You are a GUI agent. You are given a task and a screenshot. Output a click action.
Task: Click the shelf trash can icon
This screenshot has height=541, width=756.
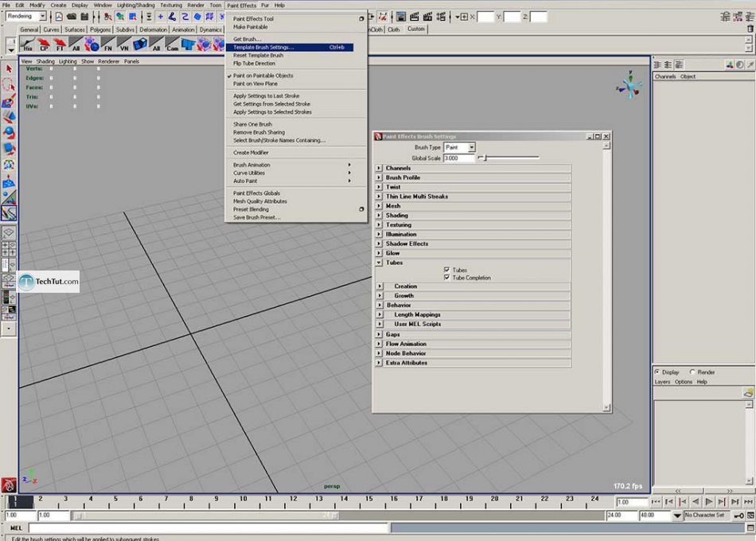click(750, 29)
